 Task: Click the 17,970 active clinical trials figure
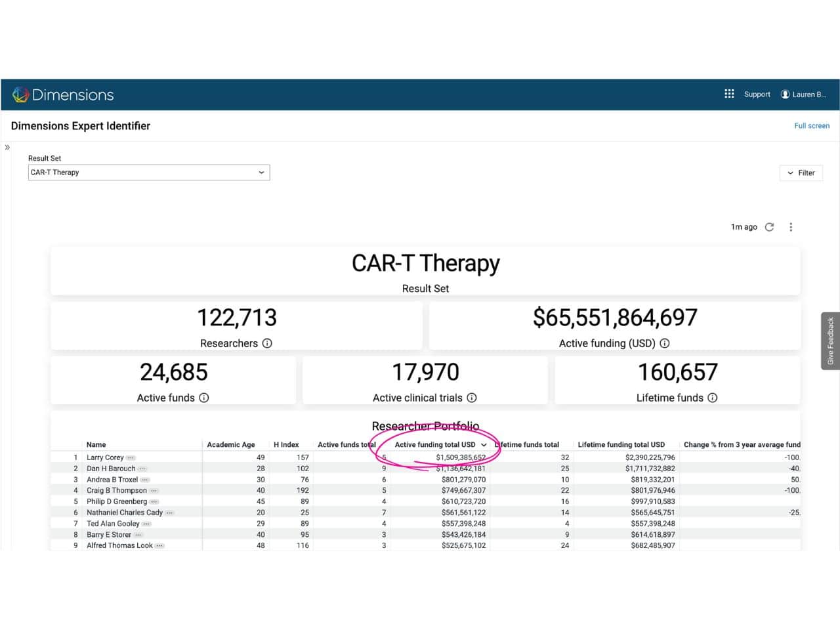pyautogui.click(x=425, y=372)
